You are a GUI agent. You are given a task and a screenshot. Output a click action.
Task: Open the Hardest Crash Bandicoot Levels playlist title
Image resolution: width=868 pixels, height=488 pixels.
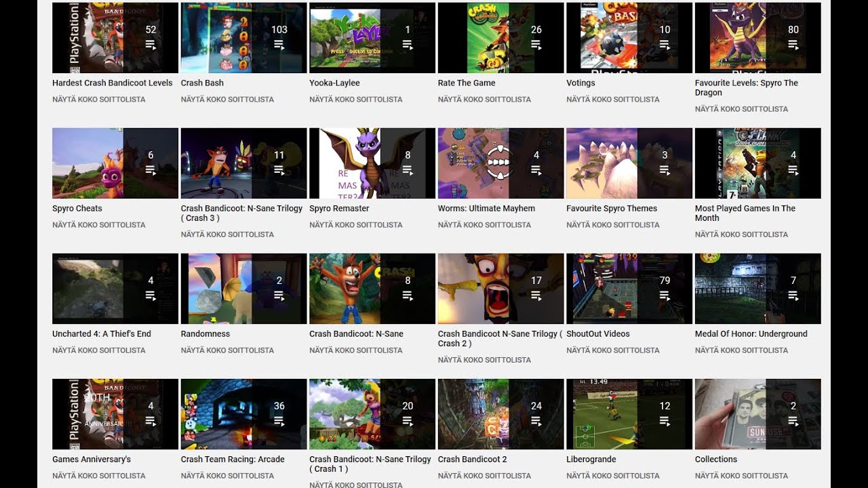(113, 83)
